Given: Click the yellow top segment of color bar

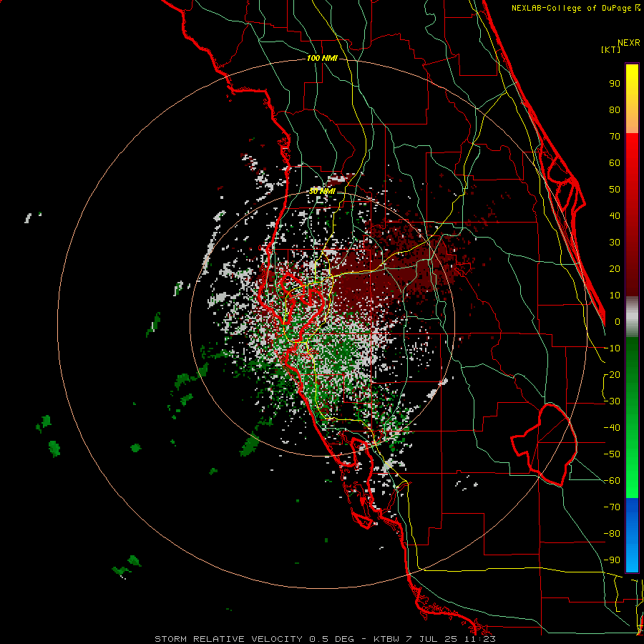Looking at the screenshot, I should pos(632,98).
